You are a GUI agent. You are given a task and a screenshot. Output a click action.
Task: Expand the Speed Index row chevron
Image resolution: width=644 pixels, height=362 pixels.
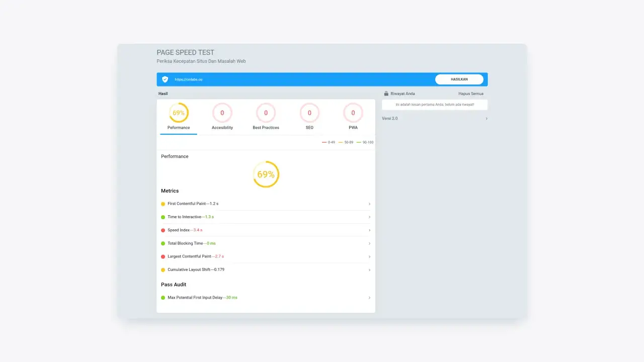point(369,230)
